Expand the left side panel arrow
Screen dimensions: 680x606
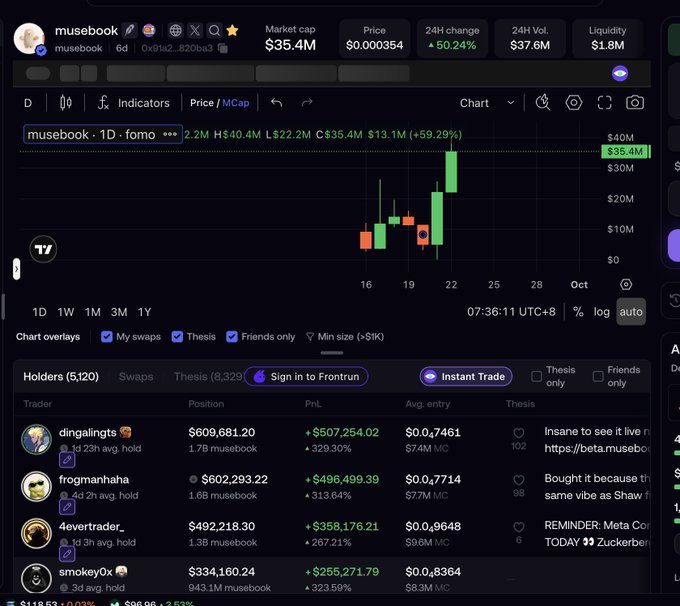(16, 269)
